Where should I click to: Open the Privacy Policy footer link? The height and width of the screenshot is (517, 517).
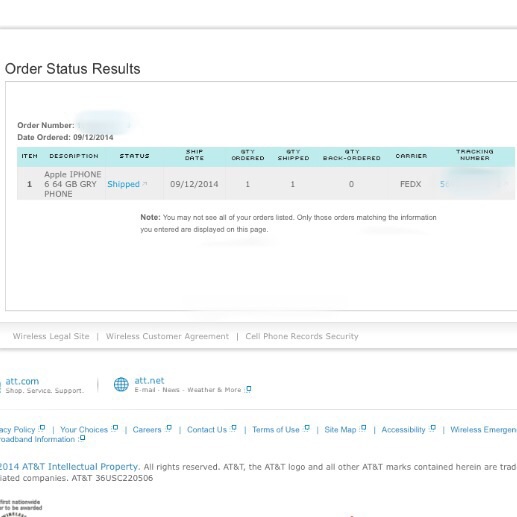17,429
